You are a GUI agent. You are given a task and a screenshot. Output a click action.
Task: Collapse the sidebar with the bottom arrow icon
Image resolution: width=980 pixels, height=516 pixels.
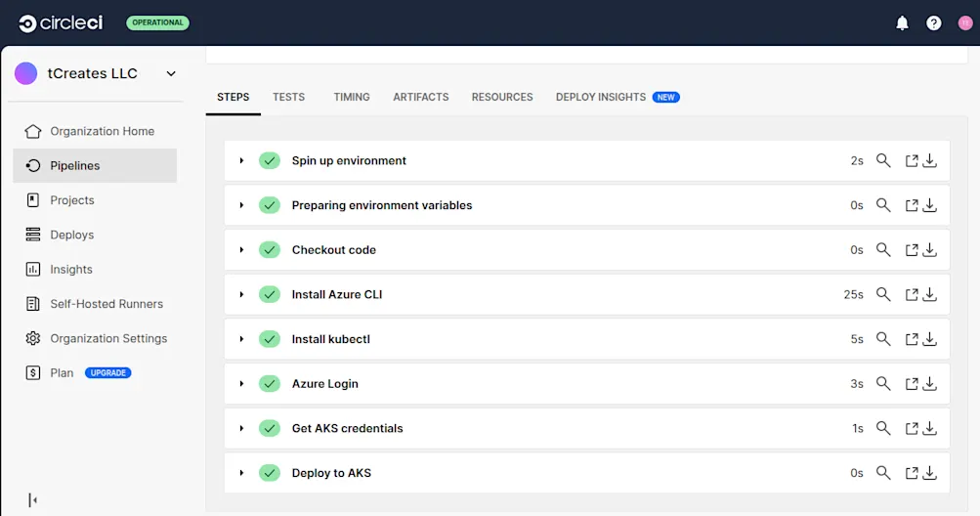pos(32,499)
